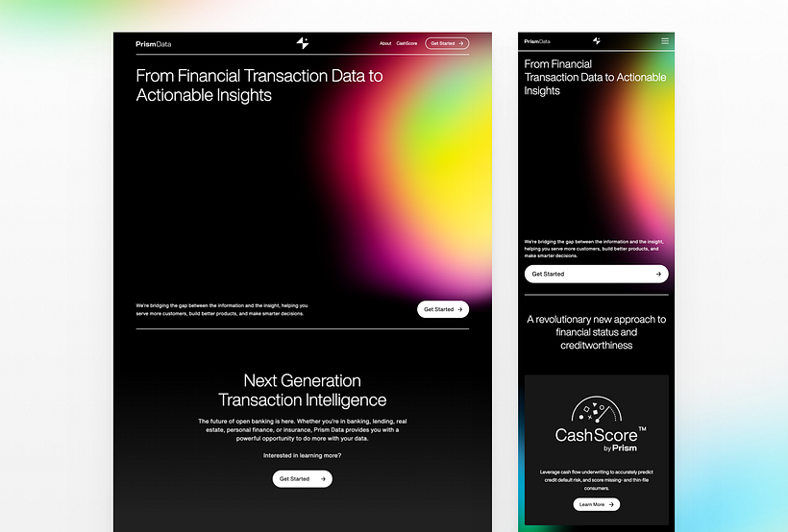This screenshot has height=532, width=788.
Task: Click the spark icon in desktop header
Action: point(303,43)
